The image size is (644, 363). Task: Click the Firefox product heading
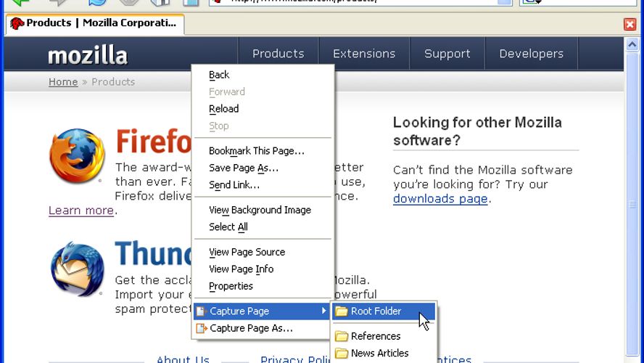point(153,141)
